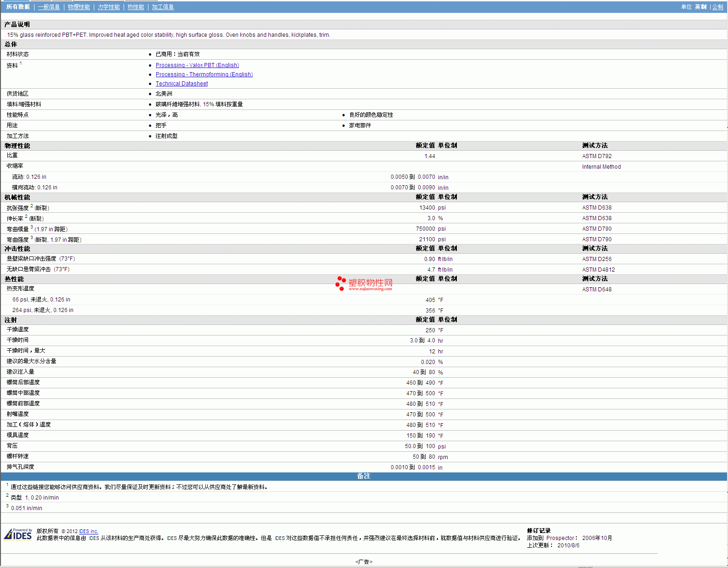Viewport: 728px width, 568px height.
Task: Click the 1.44 比重 value
Action: tap(430, 156)
